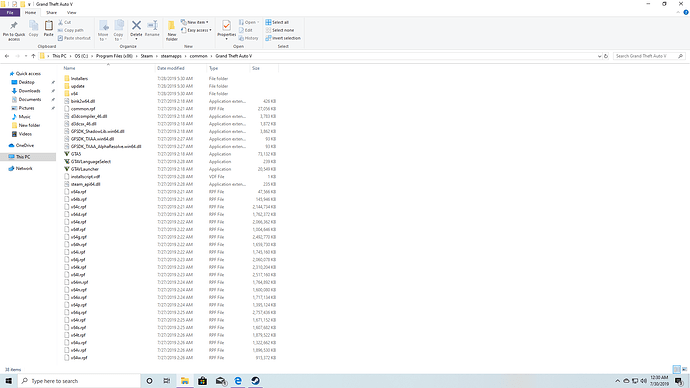The height and width of the screenshot is (388, 690).
Task: Open the Move to dropdown
Action: (103, 31)
